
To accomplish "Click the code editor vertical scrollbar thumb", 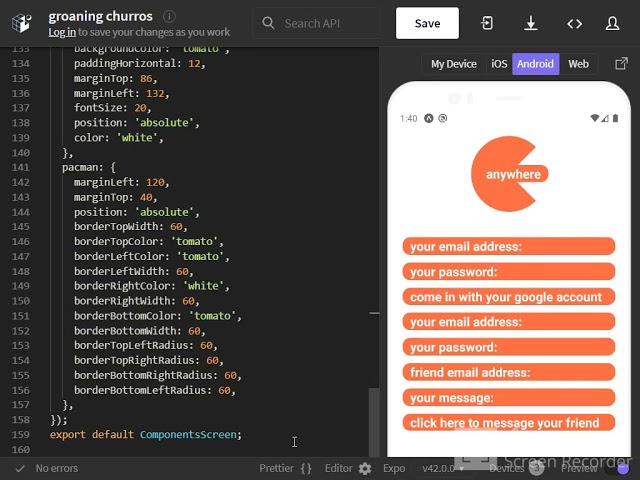I will (374, 422).
